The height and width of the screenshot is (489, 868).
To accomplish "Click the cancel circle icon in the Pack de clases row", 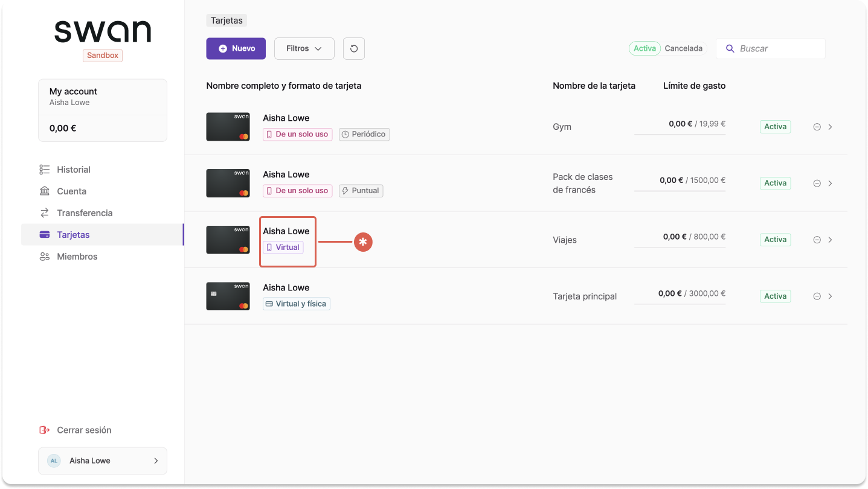I will [x=817, y=184].
